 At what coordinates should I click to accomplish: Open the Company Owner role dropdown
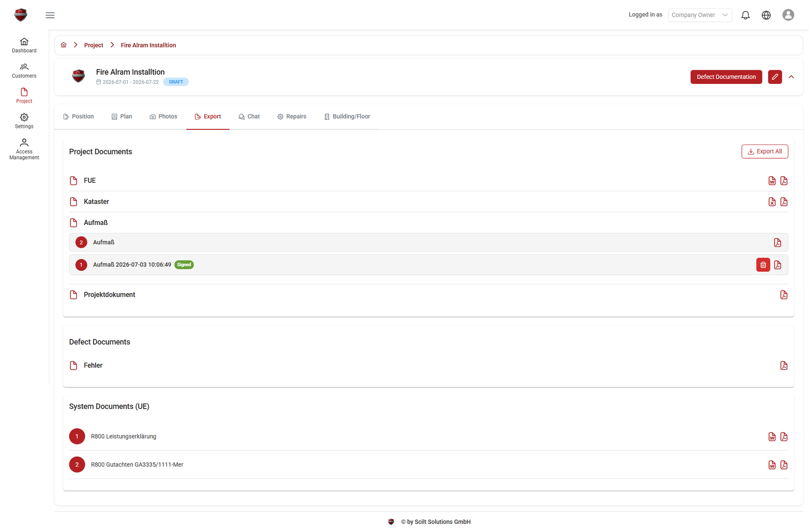(700, 15)
